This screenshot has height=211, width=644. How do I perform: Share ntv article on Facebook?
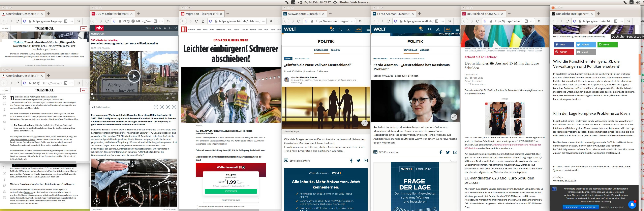point(156,107)
